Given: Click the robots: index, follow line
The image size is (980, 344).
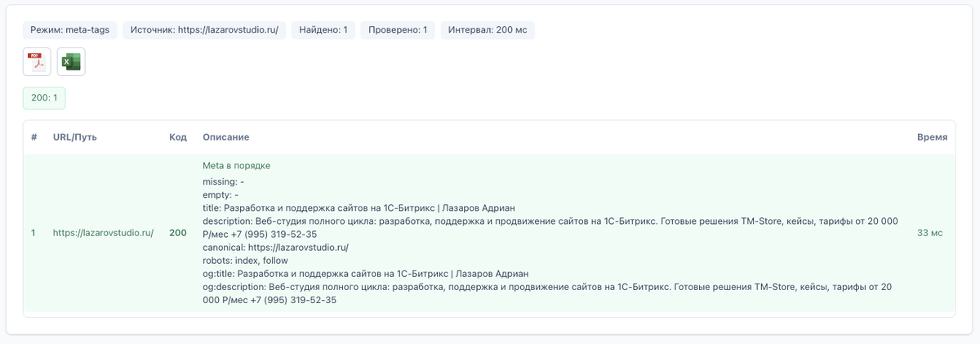Looking at the screenshot, I should [245, 261].
